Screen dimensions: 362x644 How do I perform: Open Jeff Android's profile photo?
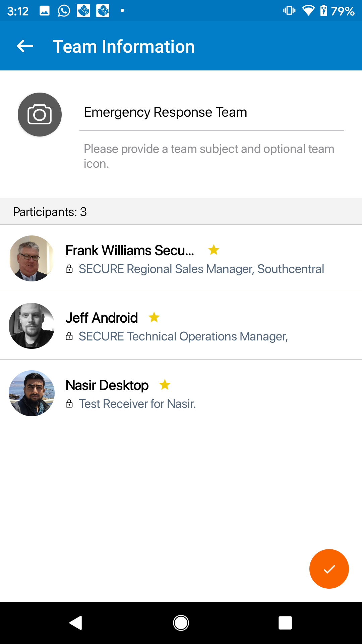pyautogui.click(x=32, y=326)
